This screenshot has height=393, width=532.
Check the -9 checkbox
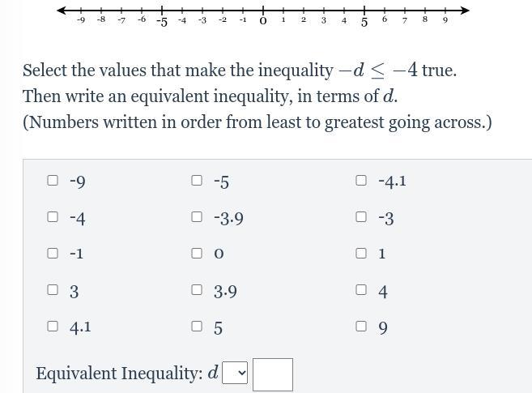[53, 181]
